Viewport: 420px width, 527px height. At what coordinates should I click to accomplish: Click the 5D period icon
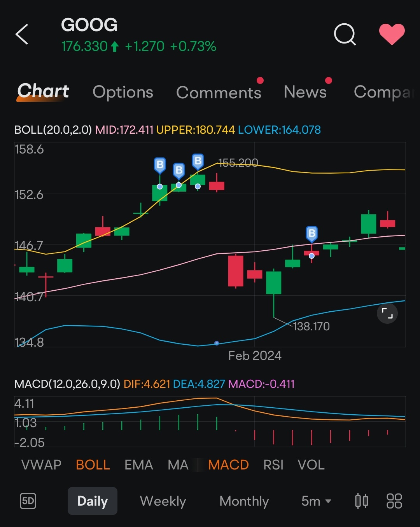click(27, 501)
